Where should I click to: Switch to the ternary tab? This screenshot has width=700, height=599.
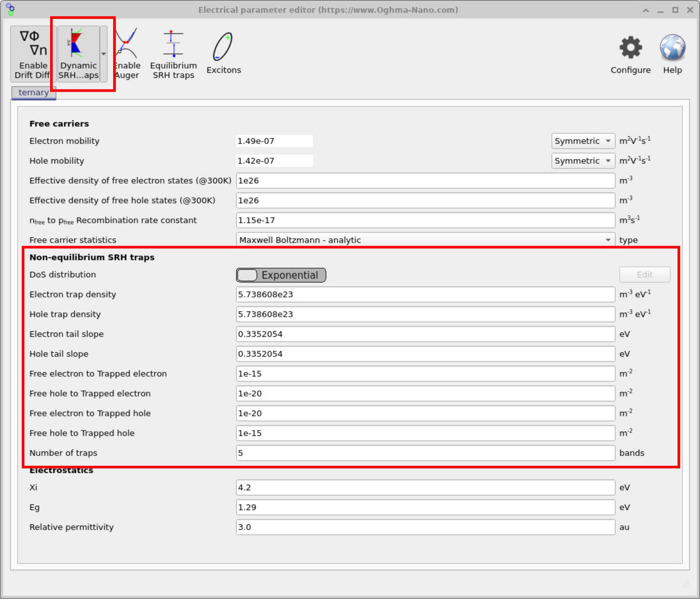(34, 92)
